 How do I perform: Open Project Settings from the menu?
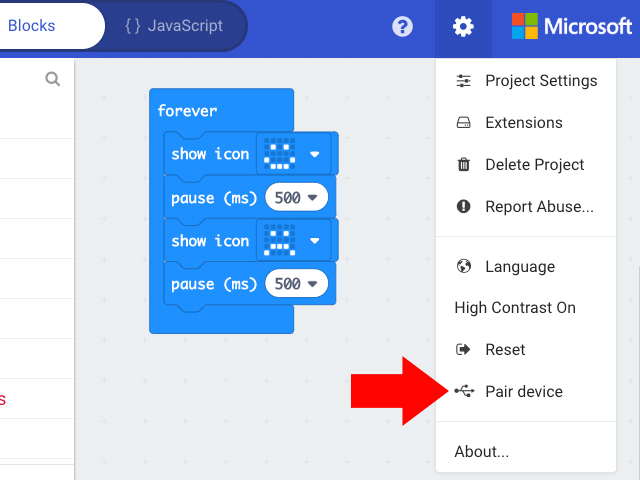tap(540, 81)
